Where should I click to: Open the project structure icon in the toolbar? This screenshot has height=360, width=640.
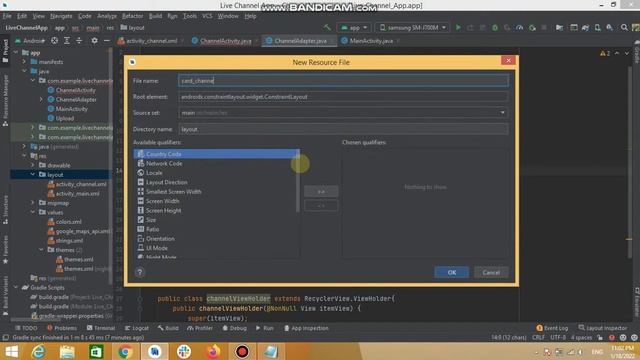pyautogui.click(x=560, y=27)
